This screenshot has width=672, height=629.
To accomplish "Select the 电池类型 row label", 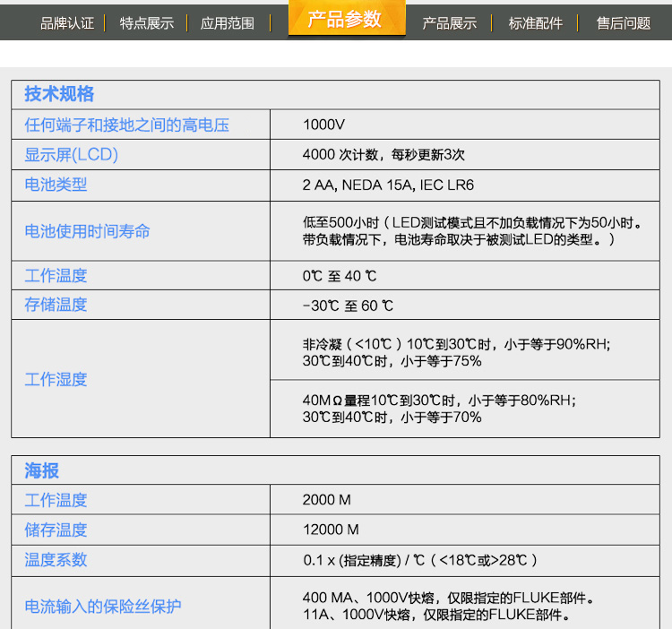I will (x=56, y=185).
